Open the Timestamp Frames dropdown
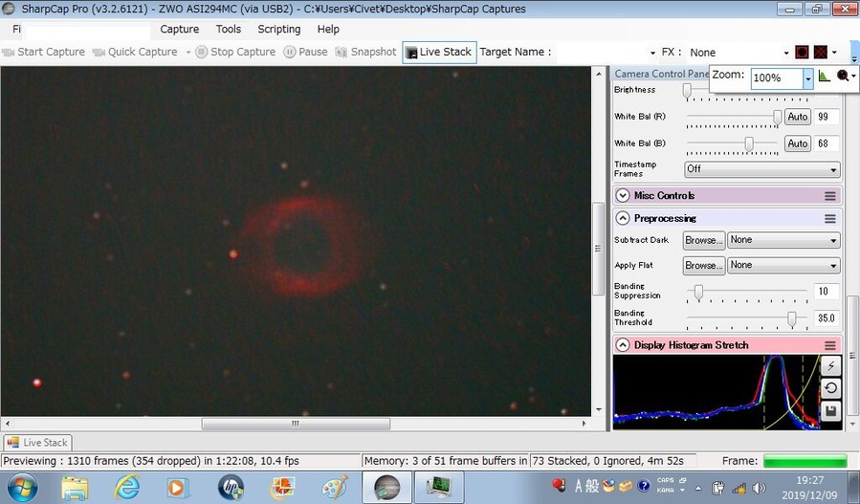Screen dimensions: 860x504 pos(761,169)
